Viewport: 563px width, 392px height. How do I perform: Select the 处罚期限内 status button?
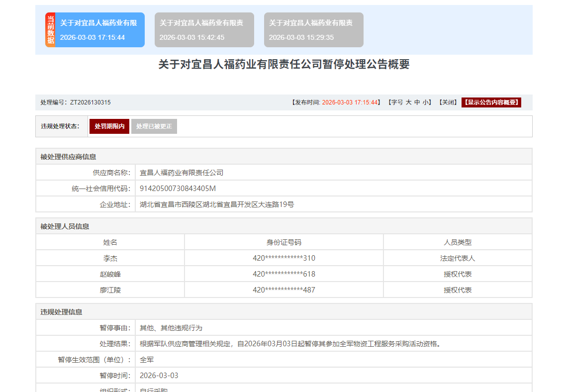click(x=109, y=126)
